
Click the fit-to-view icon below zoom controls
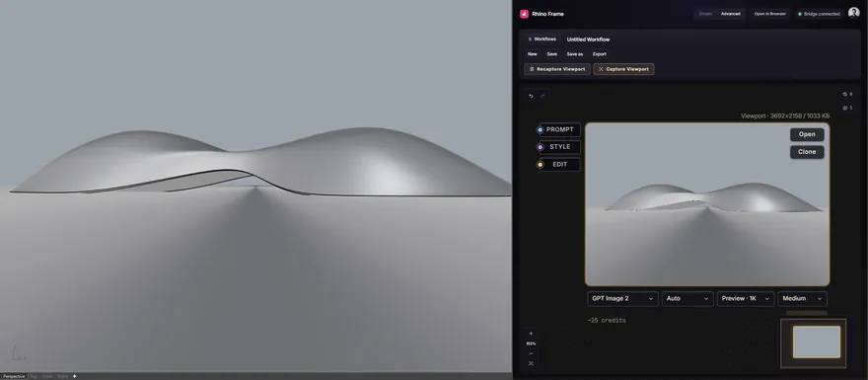(x=531, y=363)
